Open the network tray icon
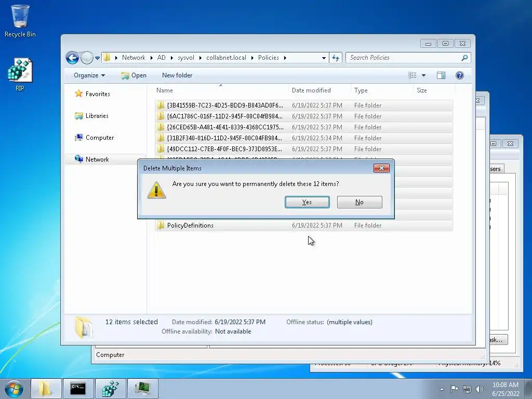532x399 pixels. (x=467, y=389)
